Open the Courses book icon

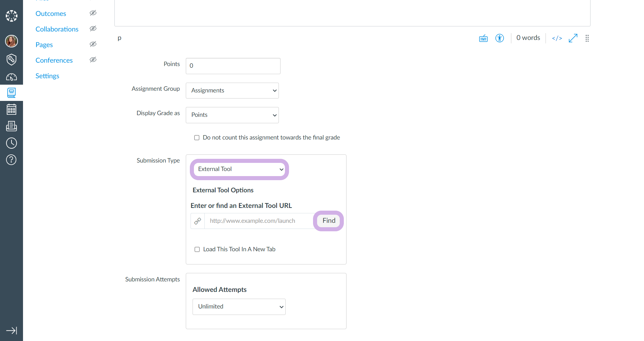tap(12, 92)
